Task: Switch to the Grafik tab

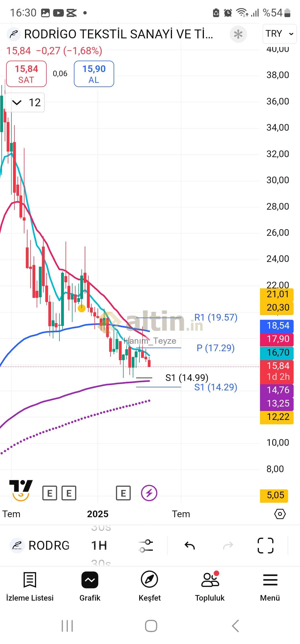Action: click(x=90, y=587)
